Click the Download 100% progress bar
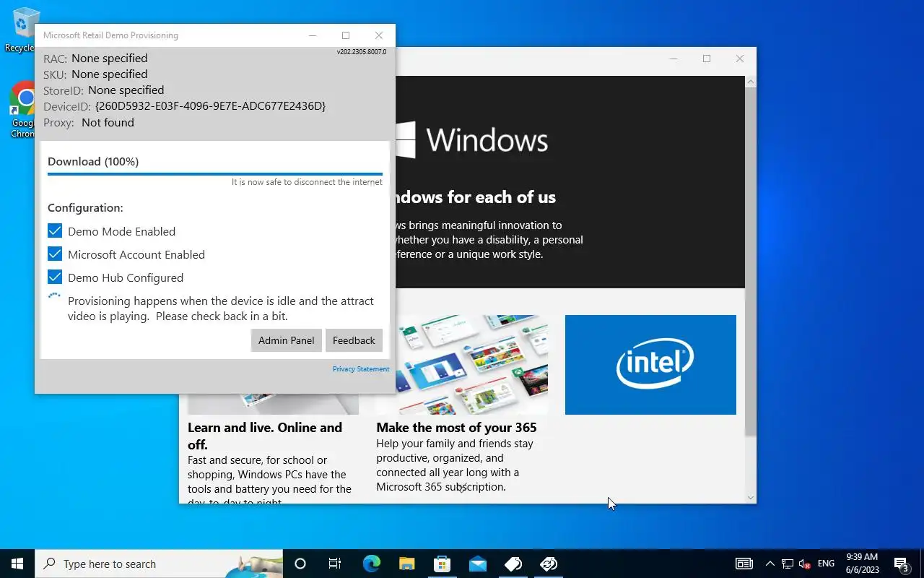Viewport: 924px width, 578px height. click(215, 174)
